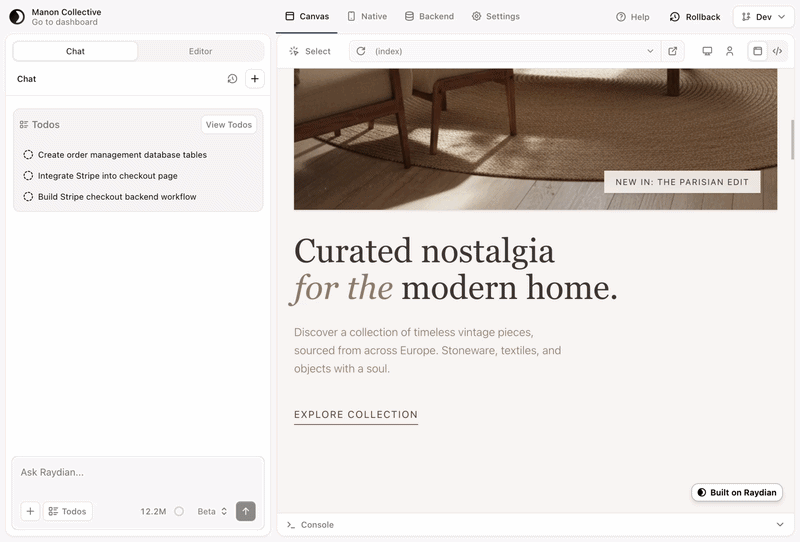This screenshot has width=800, height=542.
Task: Click the Raydian half-moon logo icon
Action: [x=17, y=17]
